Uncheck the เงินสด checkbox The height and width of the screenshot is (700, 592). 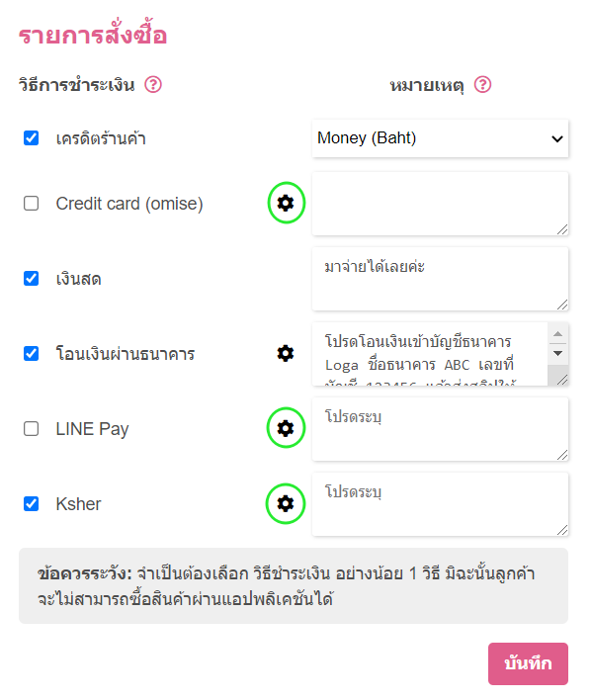pos(32,278)
